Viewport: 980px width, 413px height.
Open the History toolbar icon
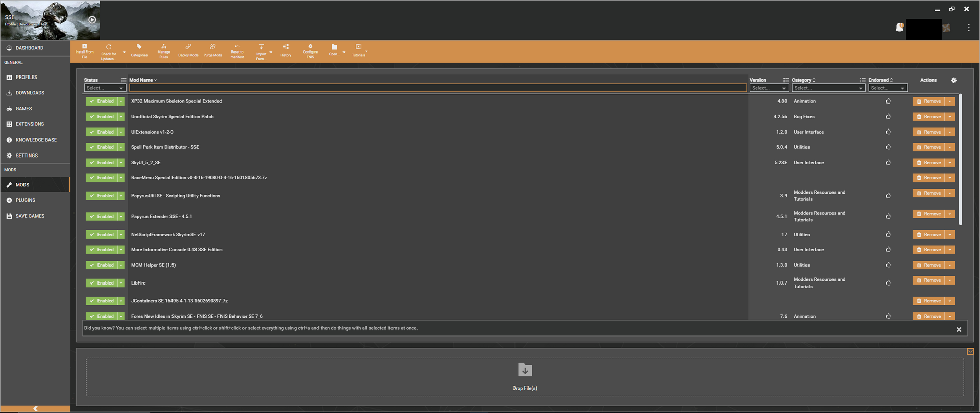point(286,50)
